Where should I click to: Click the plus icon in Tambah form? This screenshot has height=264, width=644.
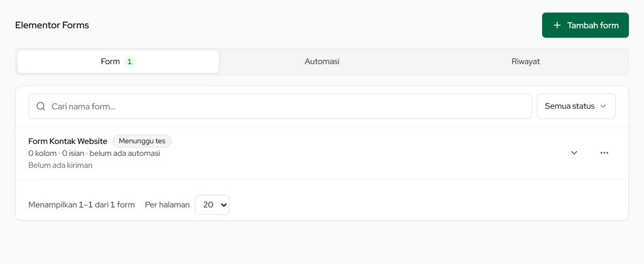click(x=557, y=25)
